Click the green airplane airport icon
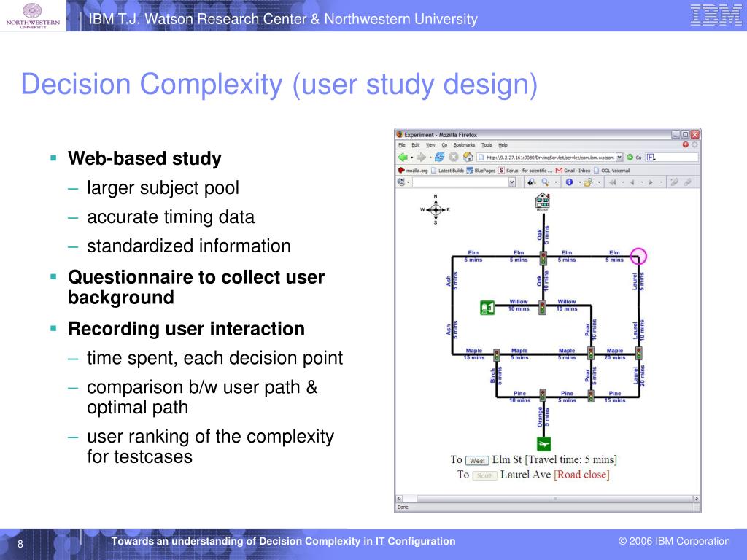Viewport: 747px width, 560px height. (x=543, y=444)
